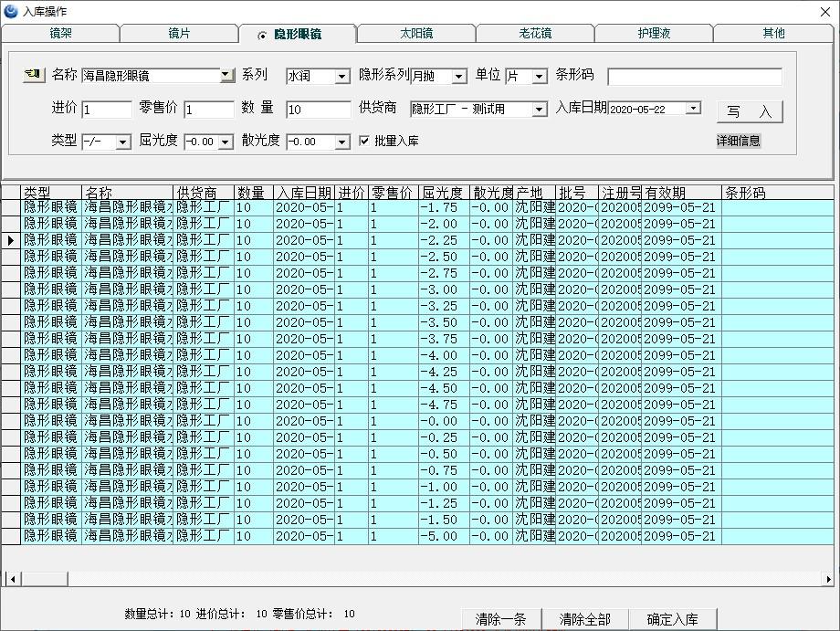
Task: Click the 清除全部 button
Action: coord(584,619)
